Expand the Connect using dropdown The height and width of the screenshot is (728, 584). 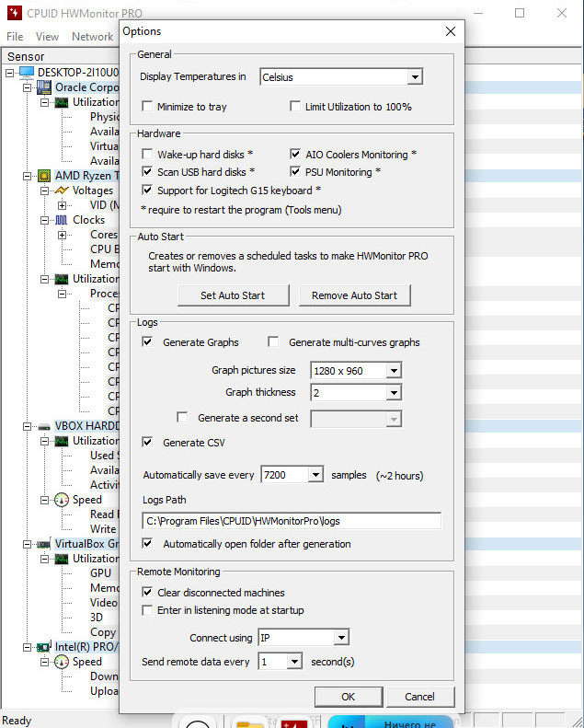(x=303, y=638)
